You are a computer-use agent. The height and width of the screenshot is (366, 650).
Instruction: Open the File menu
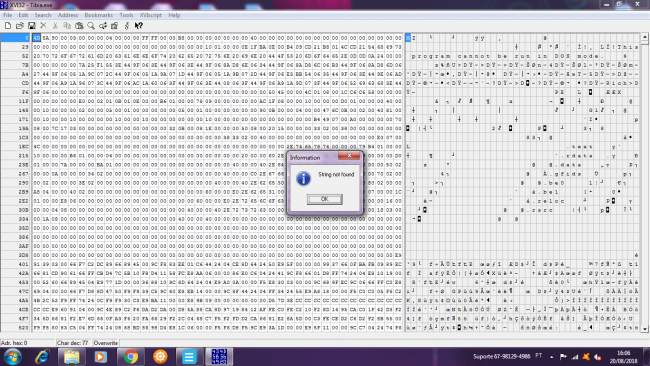(7, 15)
